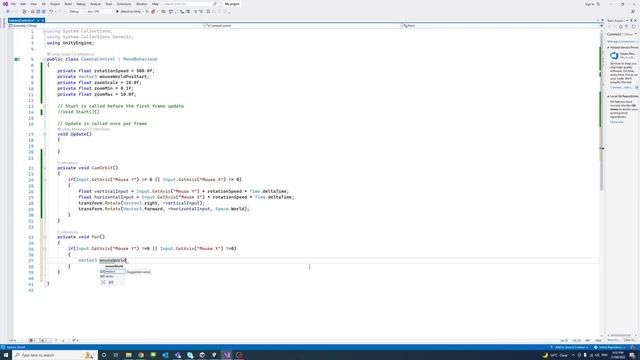
Task: Open the Pan() member navigation dropdown
Action: click(500, 26)
